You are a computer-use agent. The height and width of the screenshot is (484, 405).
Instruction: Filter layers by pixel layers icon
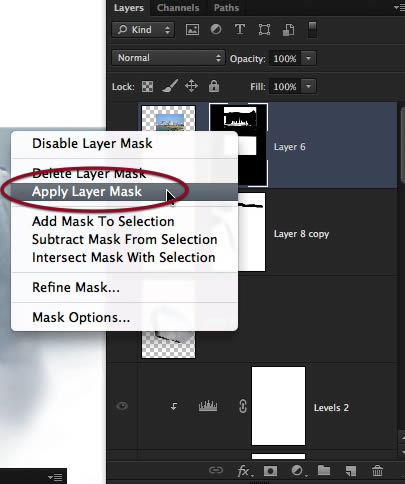(x=192, y=30)
